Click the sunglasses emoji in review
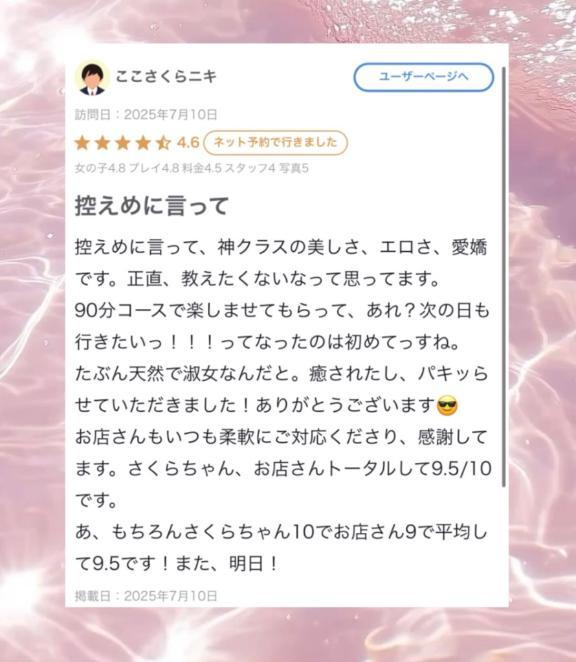The height and width of the screenshot is (662, 576). pos(447,406)
